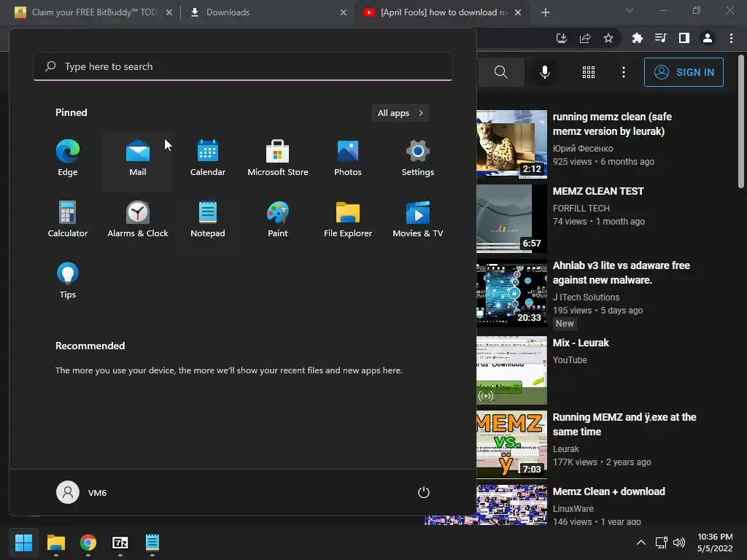Launch the Calculator app
Screen dimensions: 747x560
tap(68, 220)
